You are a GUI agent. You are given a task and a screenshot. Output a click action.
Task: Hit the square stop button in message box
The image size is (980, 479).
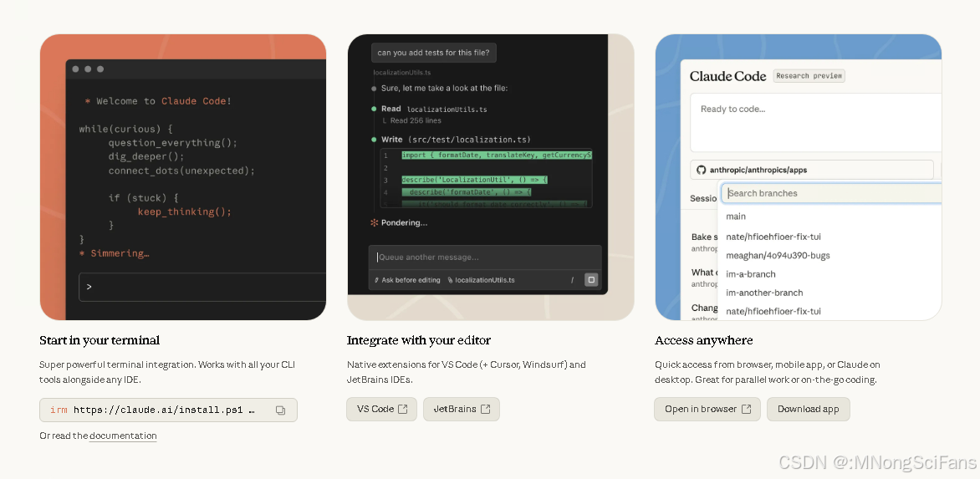(591, 280)
